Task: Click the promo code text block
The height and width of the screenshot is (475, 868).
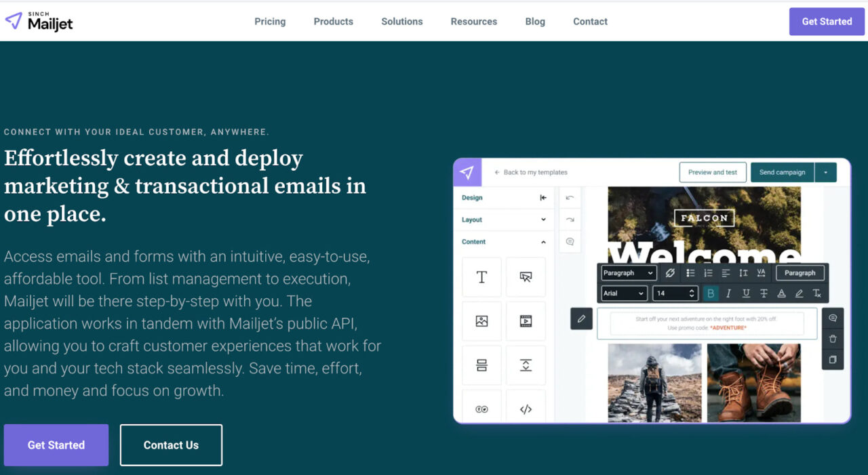Action: pyautogui.click(x=707, y=323)
